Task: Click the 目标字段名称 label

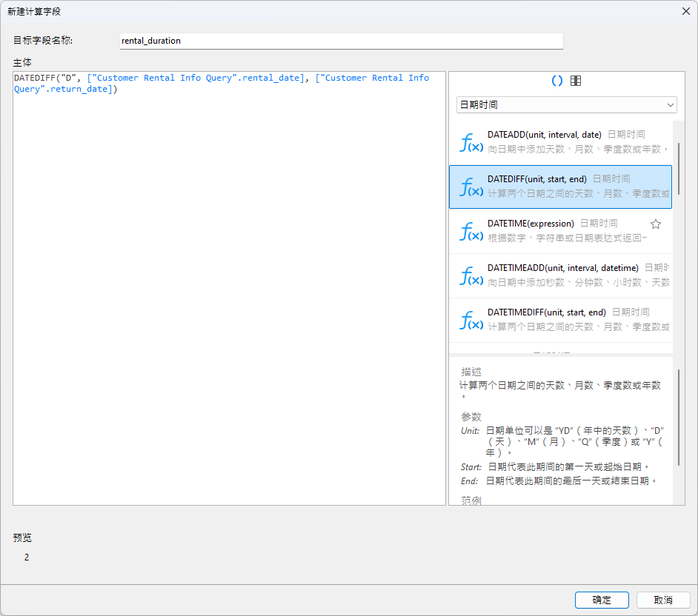Action: click(x=43, y=41)
